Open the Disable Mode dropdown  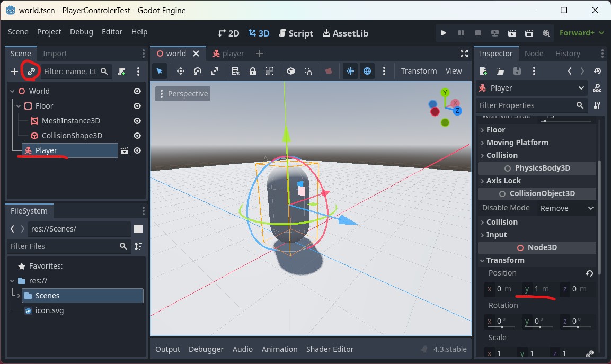point(566,208)
